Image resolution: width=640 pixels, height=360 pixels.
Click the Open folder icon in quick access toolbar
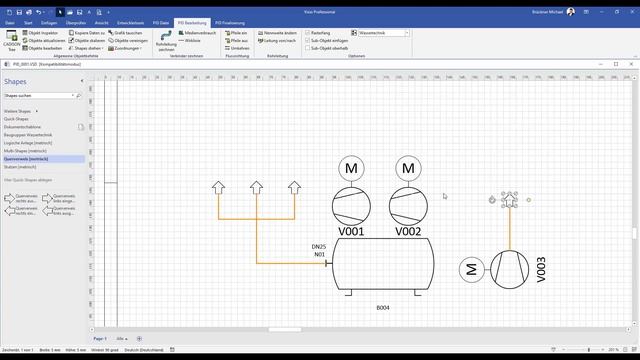[x=70, y=12]
